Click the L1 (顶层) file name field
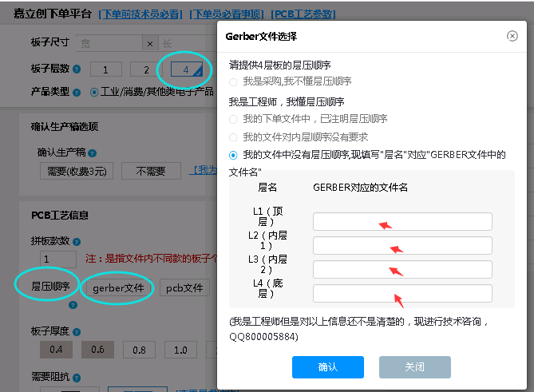This screenshot has width=534, height=392. [x=401, y=222]
